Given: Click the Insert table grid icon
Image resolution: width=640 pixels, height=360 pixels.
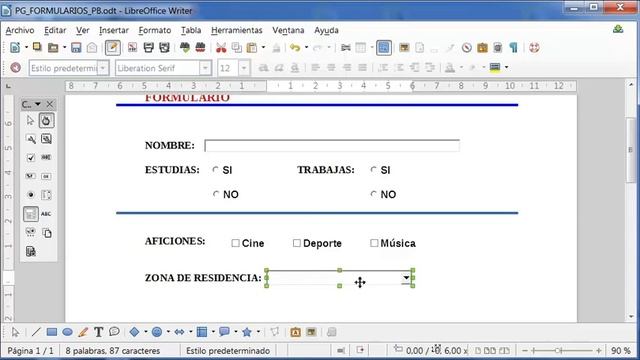Looking at the screenshot, I should pyautogui.click(x=360, y=48).
